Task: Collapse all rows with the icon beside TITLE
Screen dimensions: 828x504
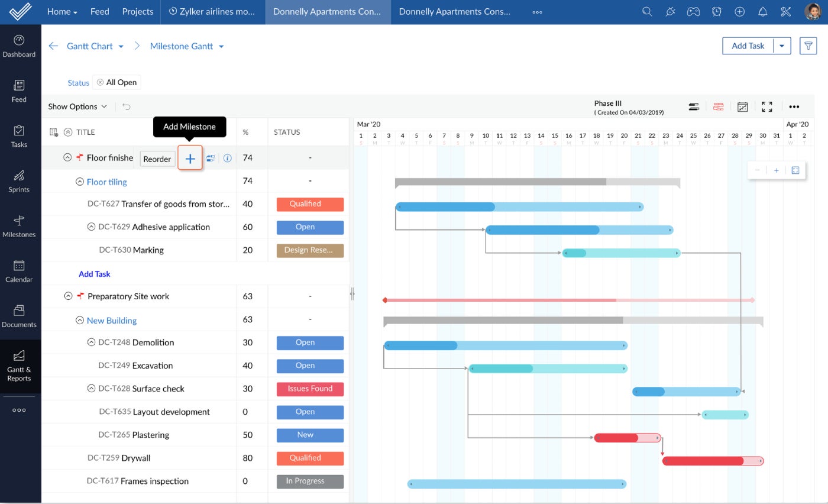Action: pyautogui.click(x=68, y=133)
